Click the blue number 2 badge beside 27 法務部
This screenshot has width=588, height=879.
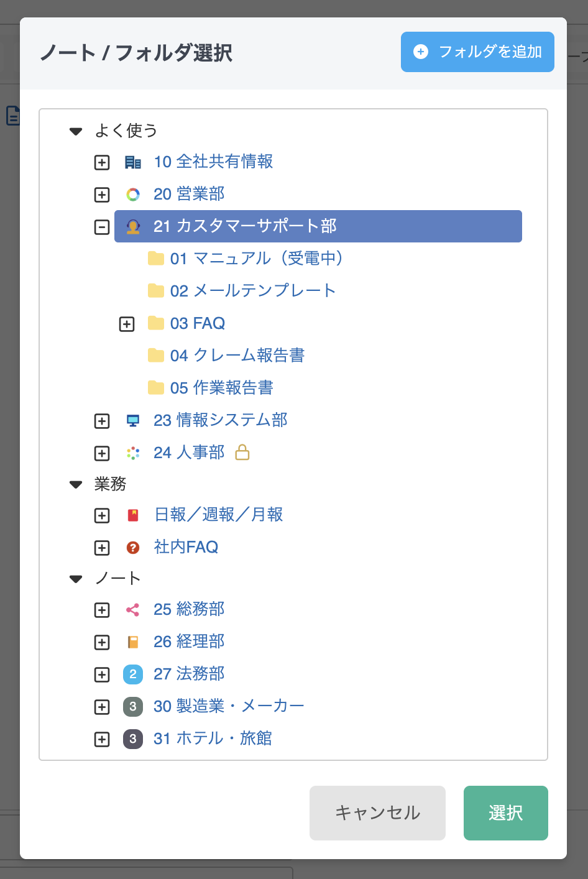[x=133, y=674]
